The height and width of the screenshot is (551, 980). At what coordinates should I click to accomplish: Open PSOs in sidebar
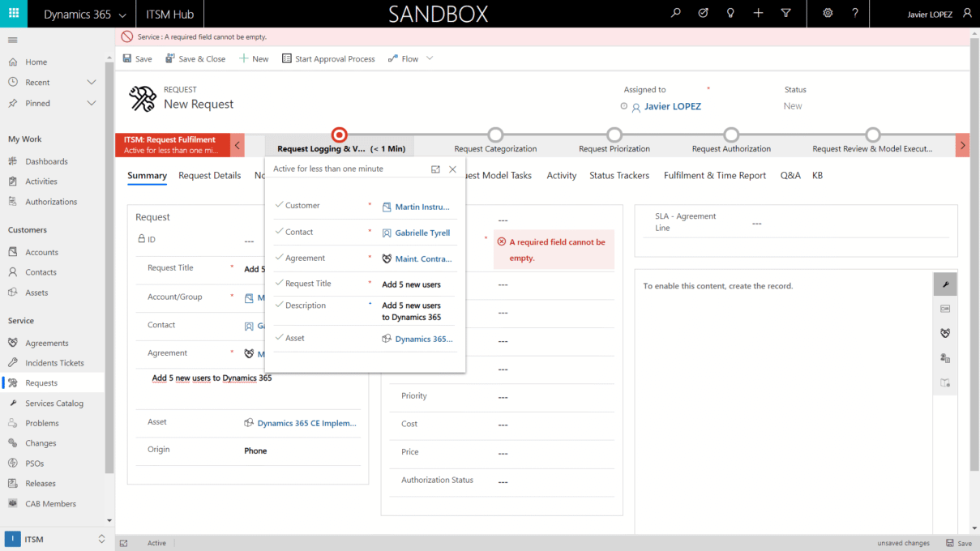35,463
